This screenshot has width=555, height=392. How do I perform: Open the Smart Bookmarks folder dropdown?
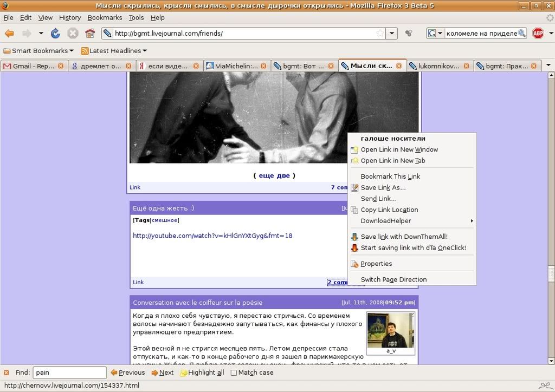[x=38, y=51]
